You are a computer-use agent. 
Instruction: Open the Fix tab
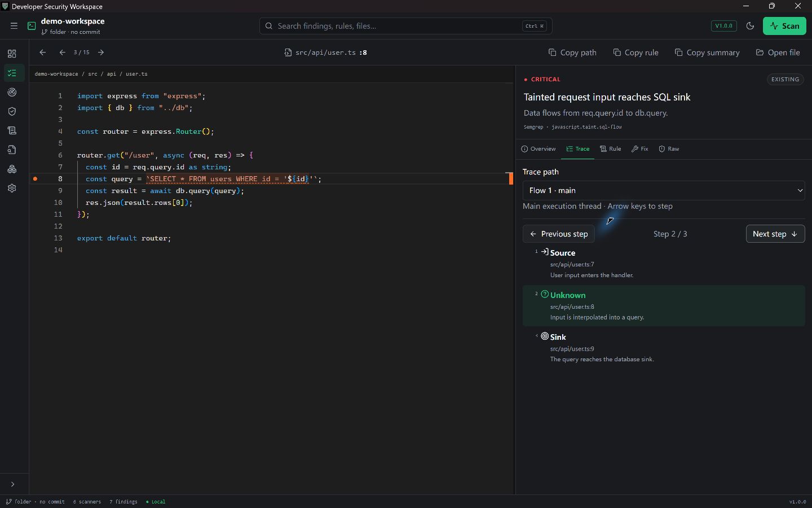[640, 149]
